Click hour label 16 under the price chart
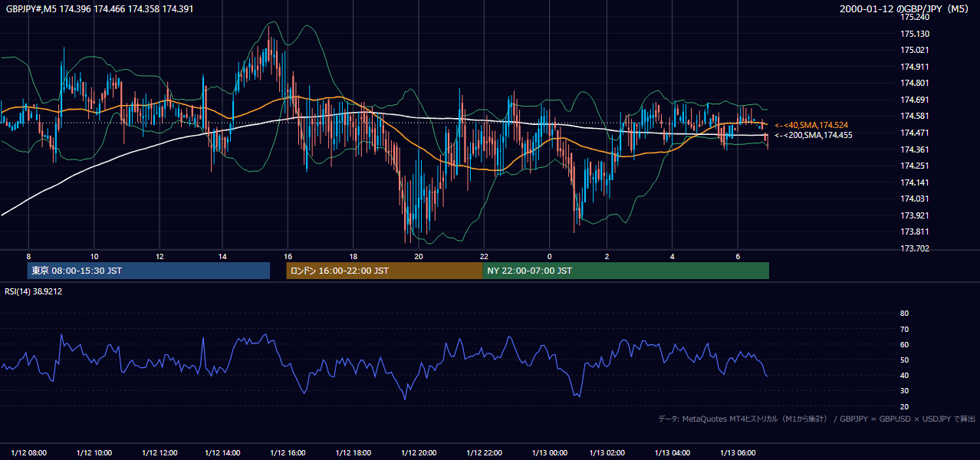The width and height of the screenshot is (980, 460). pyautogui.click(x=288, y=256)
